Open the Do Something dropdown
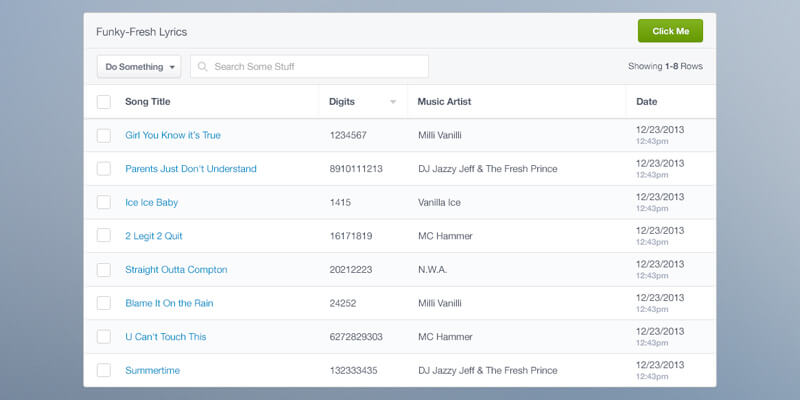800x400 pixels. (139, 67)
